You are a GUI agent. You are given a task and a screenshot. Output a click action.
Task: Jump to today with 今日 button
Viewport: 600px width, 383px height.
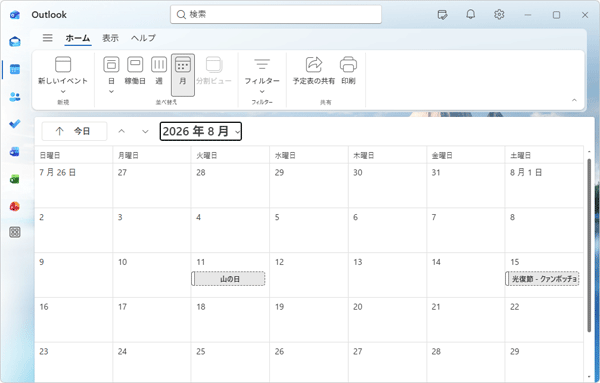(x=74, y=131)
